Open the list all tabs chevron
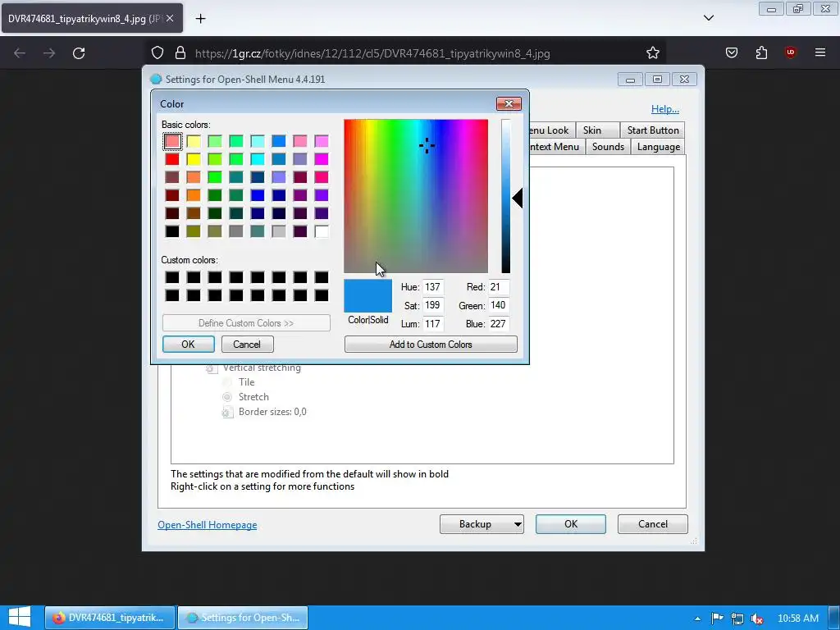The width and height of the screenshot is (840, 630). (708, 18)
